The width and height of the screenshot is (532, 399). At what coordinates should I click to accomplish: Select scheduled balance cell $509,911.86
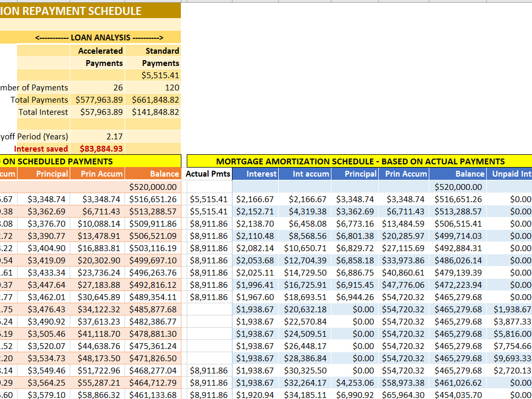click(x=153, y=223)
